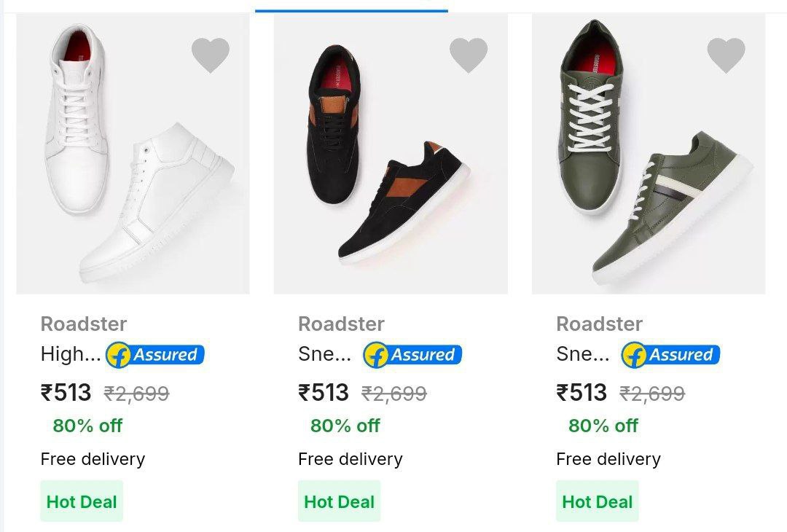This screenshot has height=532, width=787.
Task: Click Assured badge on the olive sneakers
Action: click(x=671, y=355)
